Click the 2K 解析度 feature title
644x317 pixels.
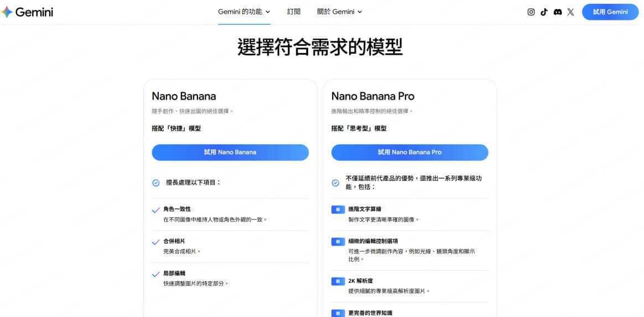pyautogui.click(x=360, y=281)
